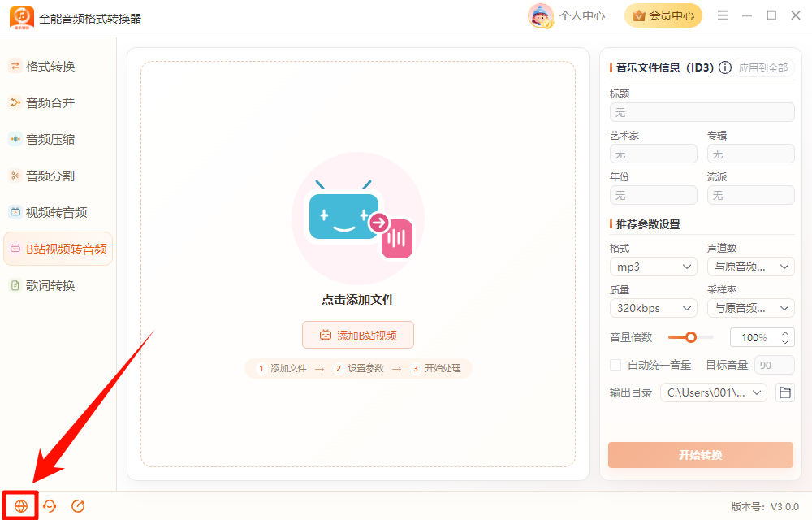Decrease volume percent with down stepper
812x520 pixels.
pyautogui.click(x=785, y=342)
